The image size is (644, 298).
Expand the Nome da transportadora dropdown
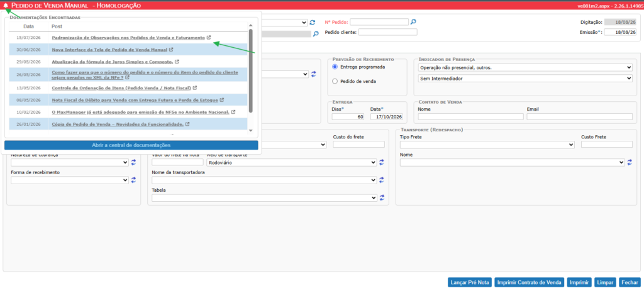264,180
